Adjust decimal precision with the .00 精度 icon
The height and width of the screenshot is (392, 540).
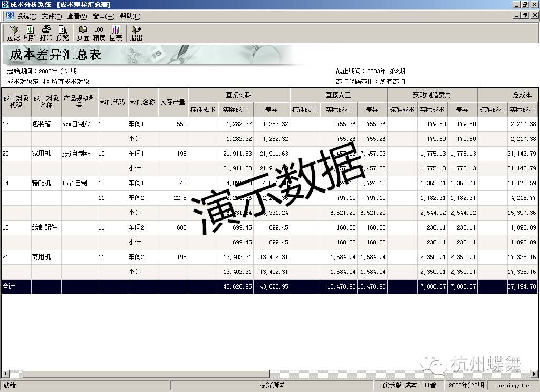click(x=99, y=32)
